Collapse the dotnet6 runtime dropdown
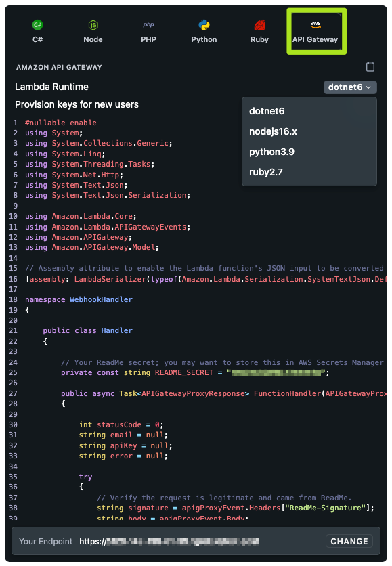392x566 pixels. coord(350,87)
